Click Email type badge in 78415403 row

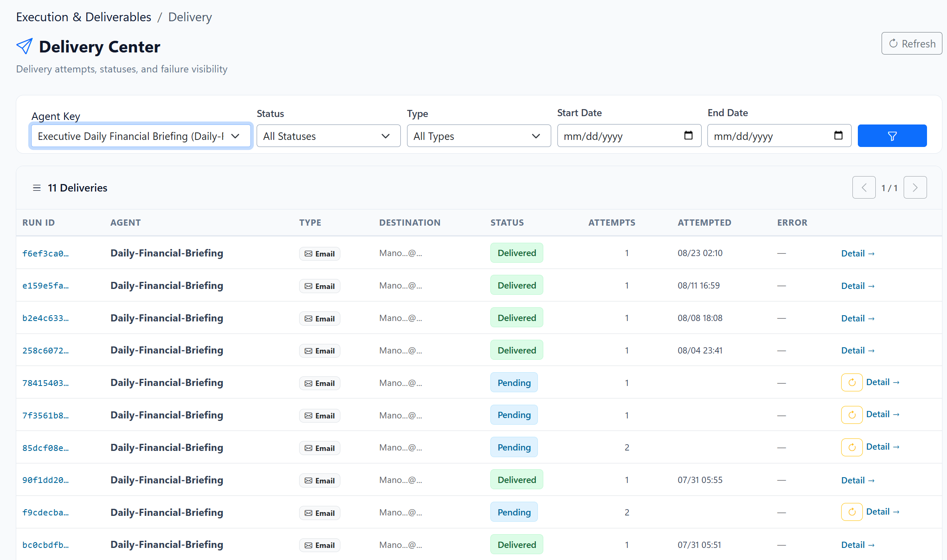(x=320, y=383)
